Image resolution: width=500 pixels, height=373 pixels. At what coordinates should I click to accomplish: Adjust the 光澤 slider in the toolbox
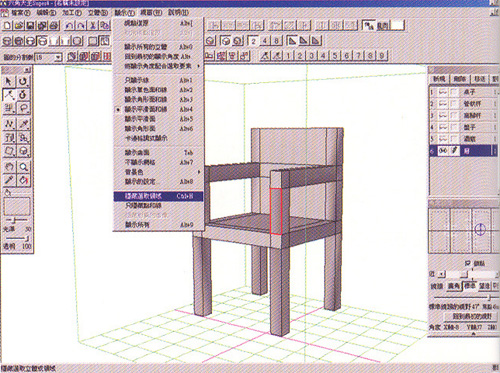(16, 220)
